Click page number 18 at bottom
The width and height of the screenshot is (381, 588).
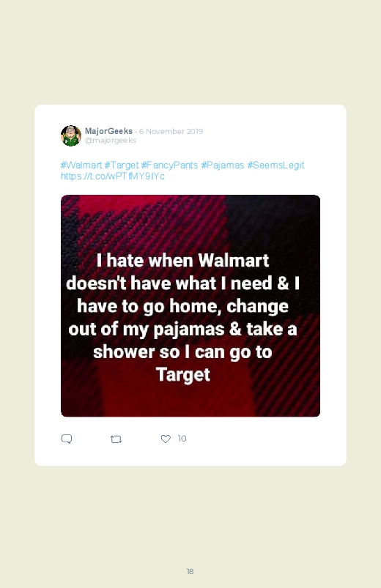coord(190,571)
